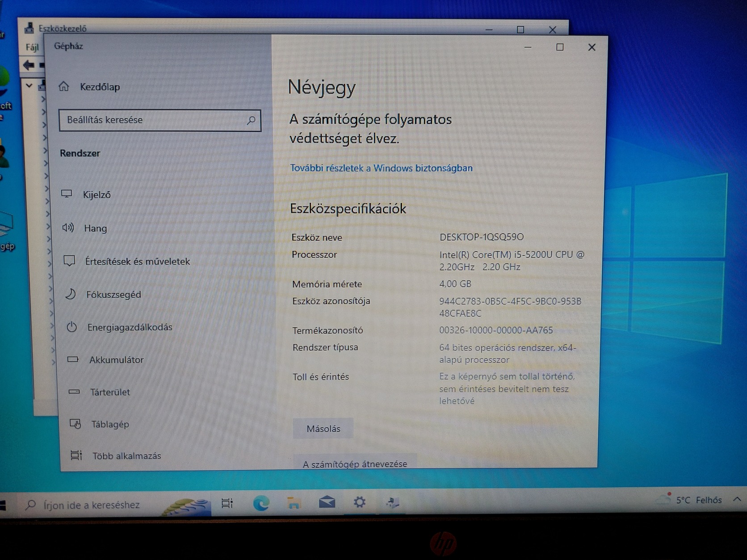Close the Eszközkezelő window behind
This screenshot has height=560, width=747.
tap(553, 30)
